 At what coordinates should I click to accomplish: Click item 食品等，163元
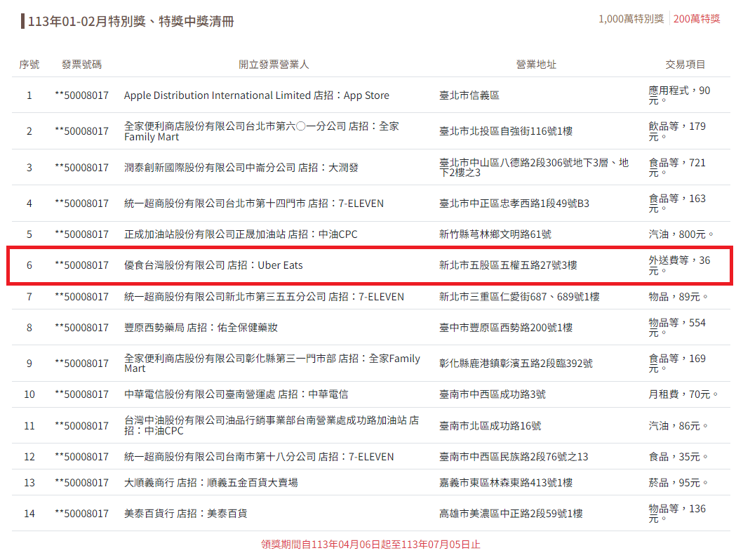click(677, 204)
